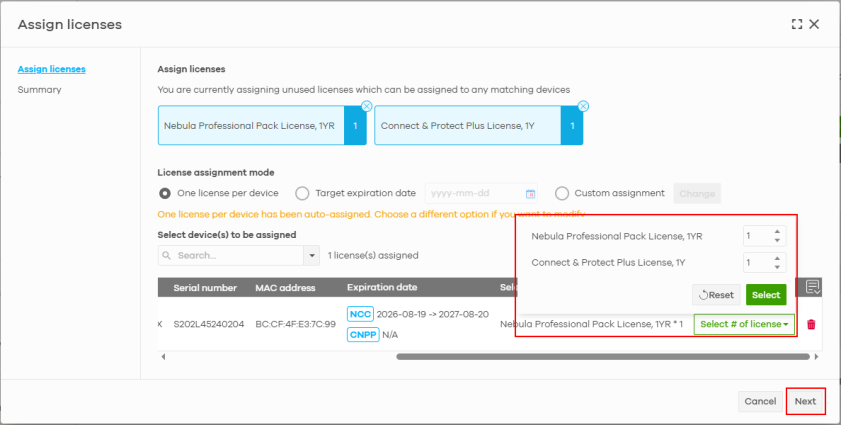The width and height of the screenshot is (841, 425).
Task: Close the Assign licenses dialog
Action: 814,24
